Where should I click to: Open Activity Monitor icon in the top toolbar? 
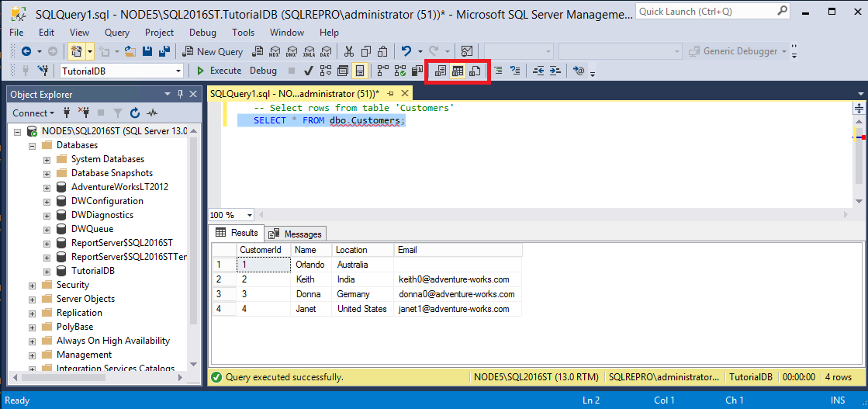(x=467, y=51)
